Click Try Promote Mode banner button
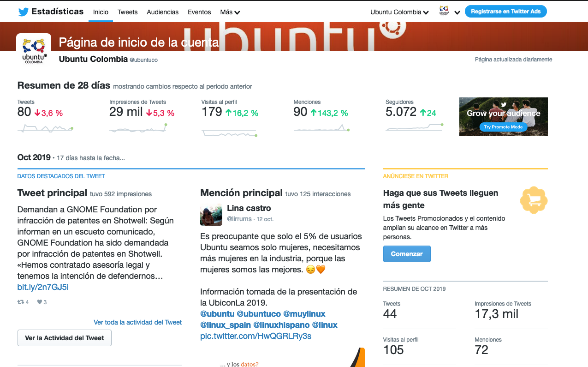Viewport: 588px width, 367px height. pyautogui.click(x=503, y=127)
